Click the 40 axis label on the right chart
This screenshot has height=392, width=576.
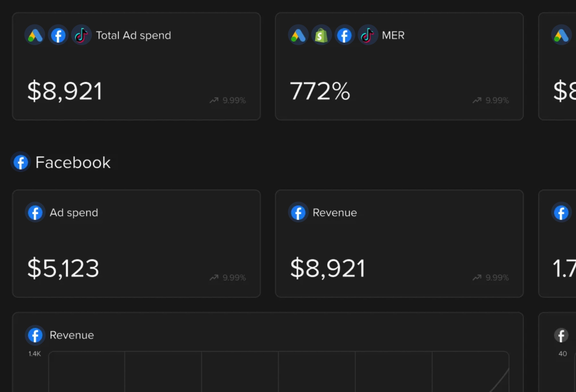coord(563,354)
